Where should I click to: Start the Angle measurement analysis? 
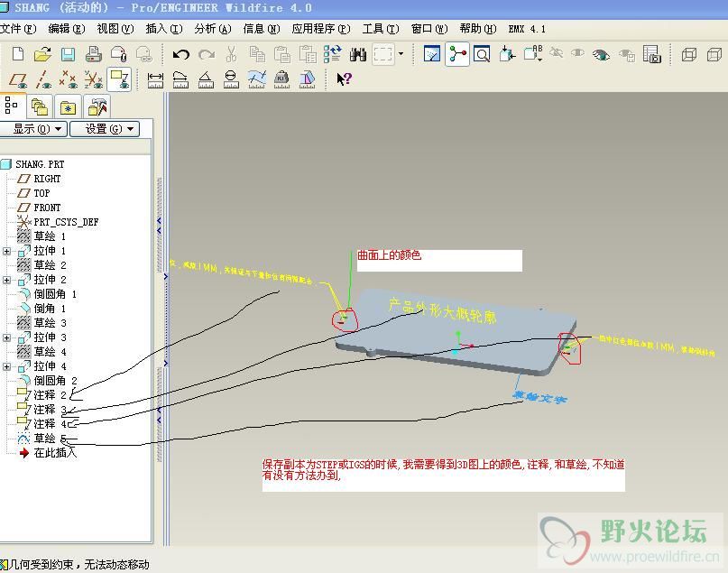pyautogui.click(x=206, y=79)
